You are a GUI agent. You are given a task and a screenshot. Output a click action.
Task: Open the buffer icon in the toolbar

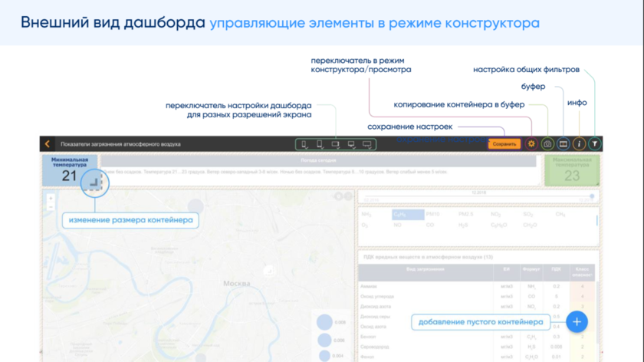(x=563, y=143)
